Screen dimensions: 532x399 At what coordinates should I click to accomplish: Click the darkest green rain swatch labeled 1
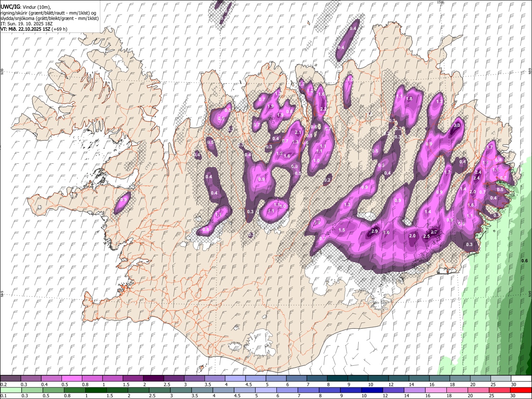[x=96, y=390]
